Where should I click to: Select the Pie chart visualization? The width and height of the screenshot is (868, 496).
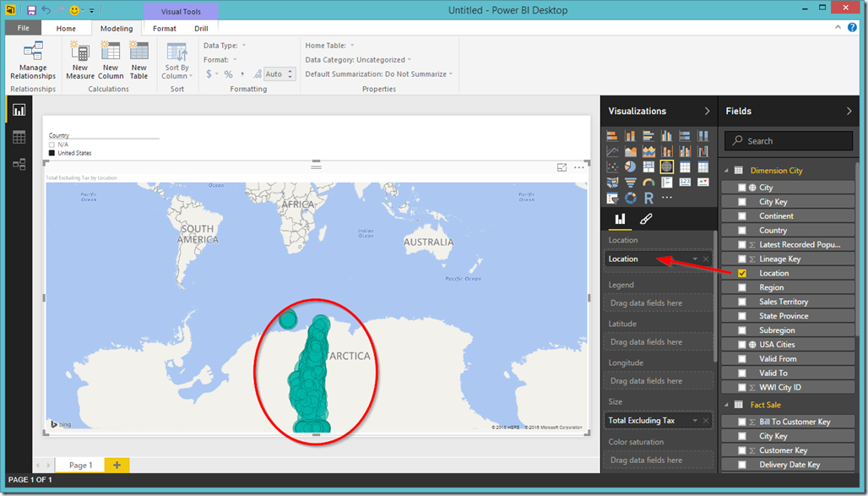[631, 166]
